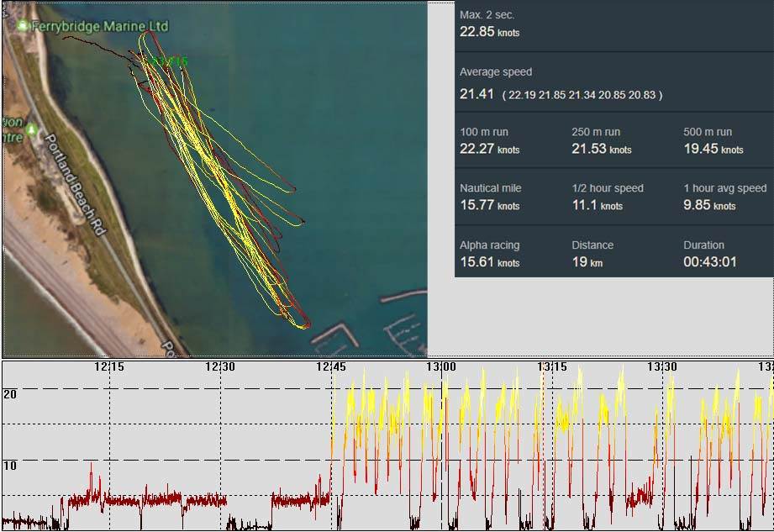This screenshot has width=774, height=532.
Task: Select the Average speed 21.41 value
Action: [477, 94]
